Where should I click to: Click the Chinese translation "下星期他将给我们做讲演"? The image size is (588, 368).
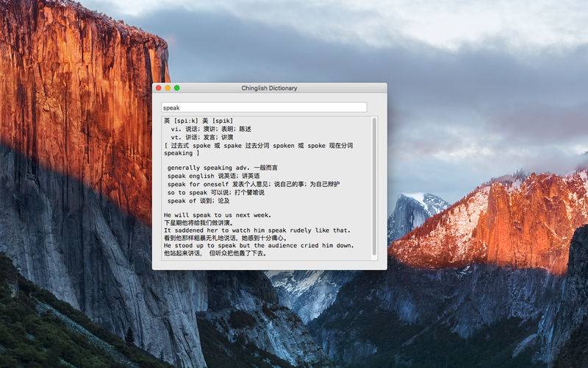pyautogui.click(x=198, y=223)
